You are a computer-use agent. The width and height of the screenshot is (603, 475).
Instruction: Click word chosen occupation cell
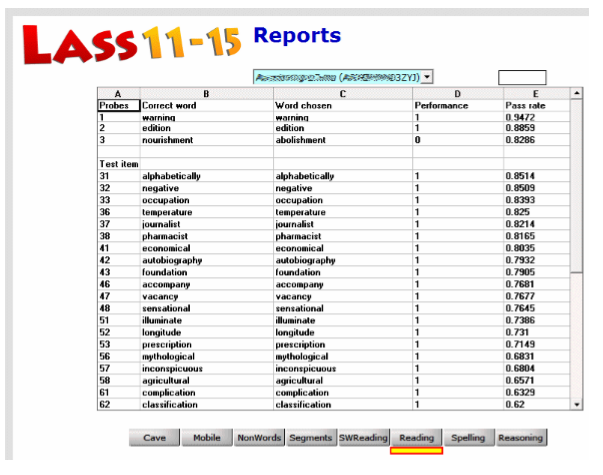(x=343, y=200)
